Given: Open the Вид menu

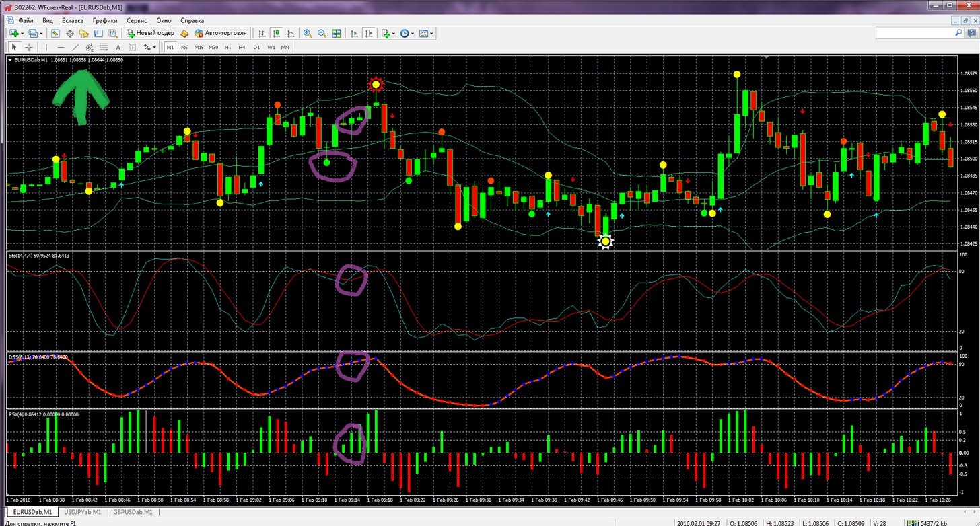Looking at the screenshot, I should 48,20.
